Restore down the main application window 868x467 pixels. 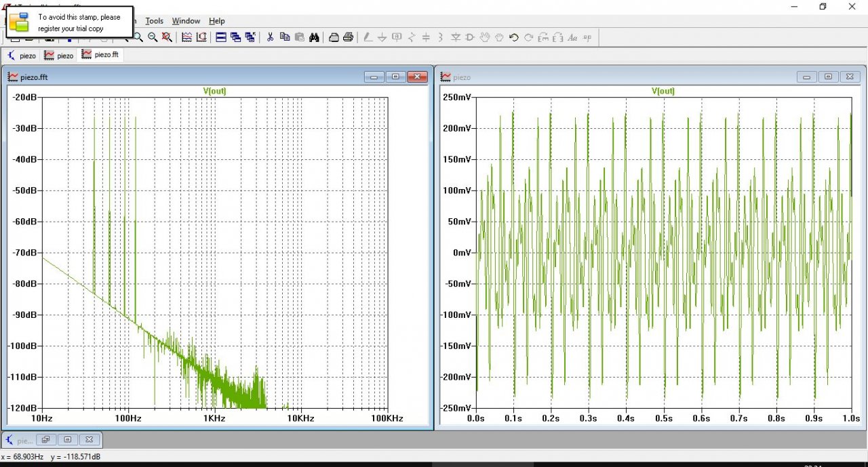[823, 7]
